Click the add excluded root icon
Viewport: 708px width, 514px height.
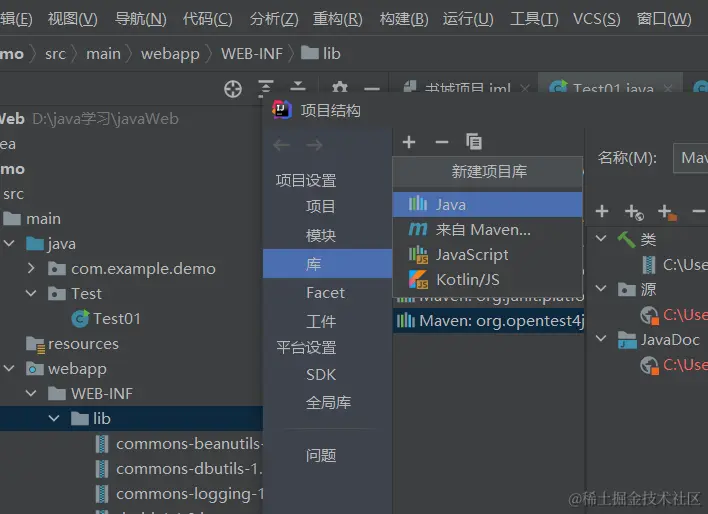click(x=667, y=212)
